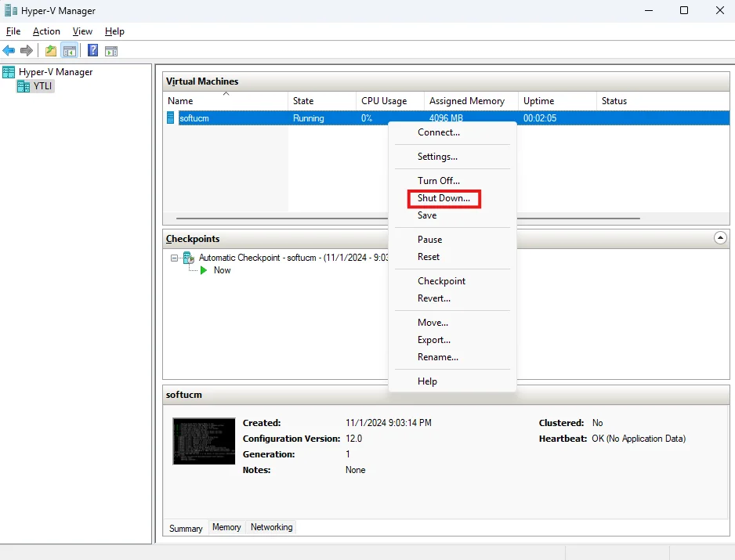Switch to the Networking tab
The width and height of the screenshot is (735, 560).
(271, 527)
